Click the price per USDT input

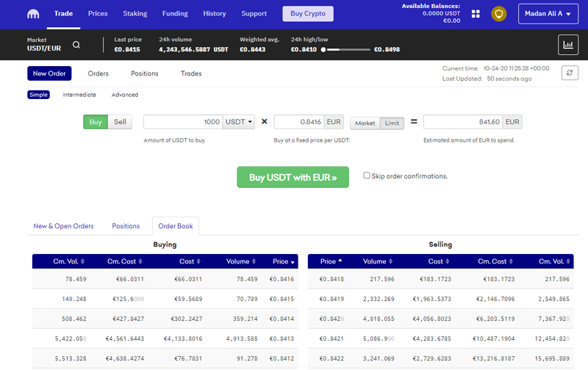coord(299,122)
